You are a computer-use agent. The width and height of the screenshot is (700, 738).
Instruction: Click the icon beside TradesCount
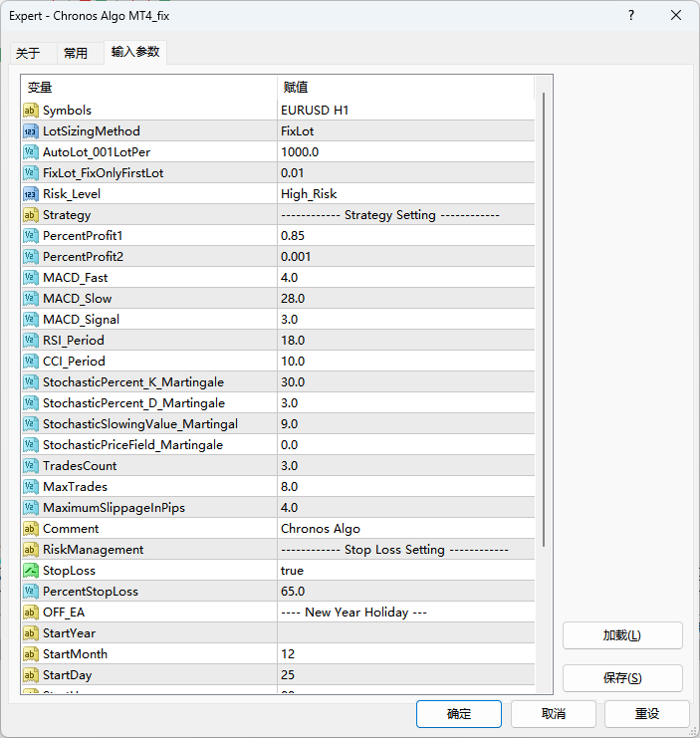click(31, 466)
